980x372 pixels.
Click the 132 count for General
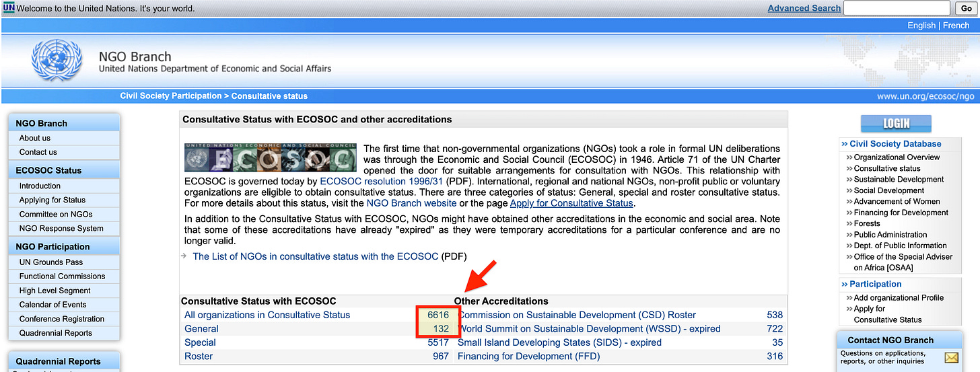(x=441, y=329)
